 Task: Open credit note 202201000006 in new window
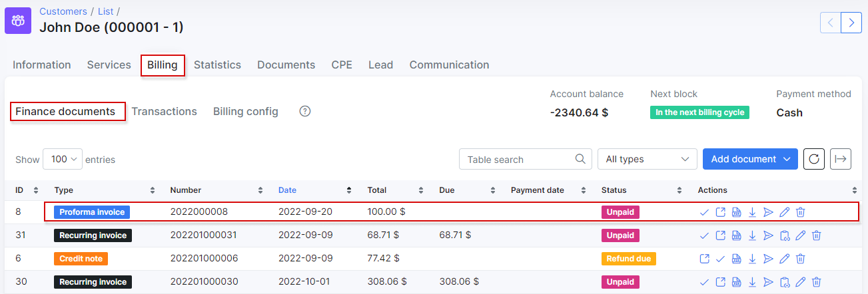[704, 259]
